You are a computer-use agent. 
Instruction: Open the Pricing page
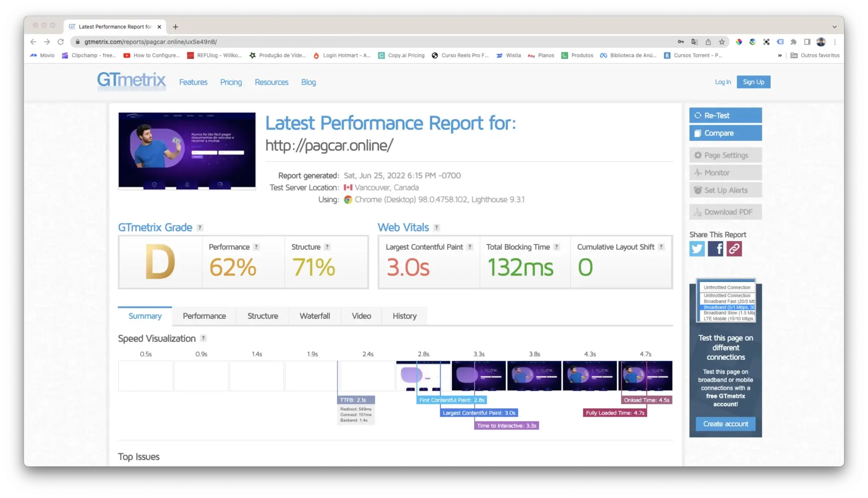click(231, 82)
